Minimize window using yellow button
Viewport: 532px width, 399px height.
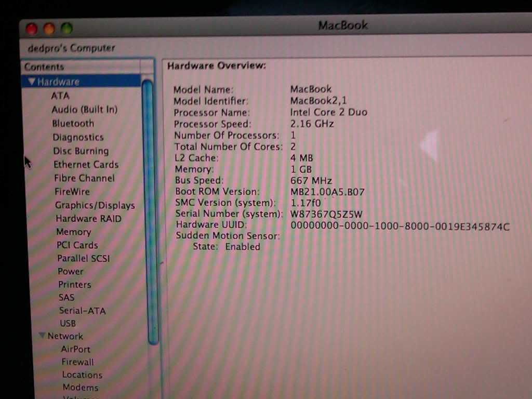coord(49,29)
